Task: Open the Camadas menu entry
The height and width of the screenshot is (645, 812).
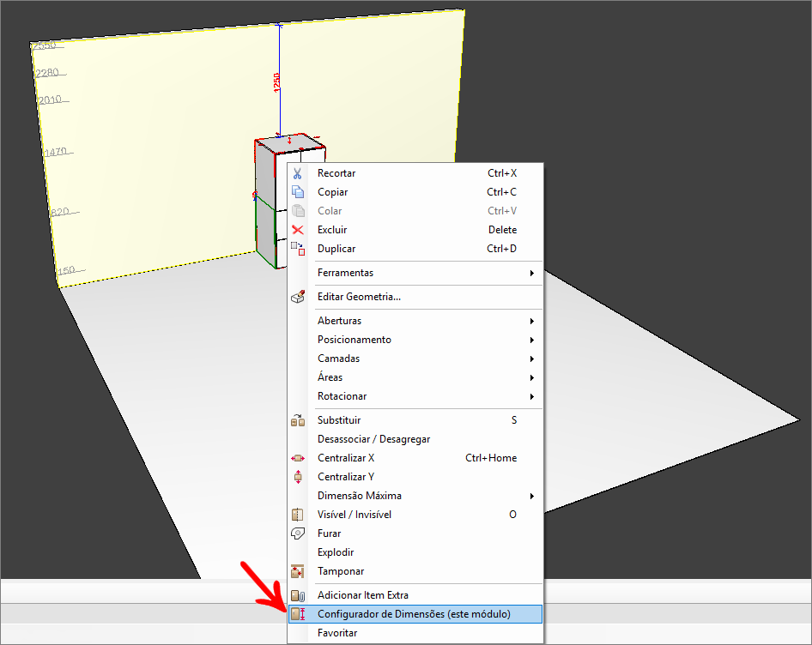Action: [x=415, y=359]
